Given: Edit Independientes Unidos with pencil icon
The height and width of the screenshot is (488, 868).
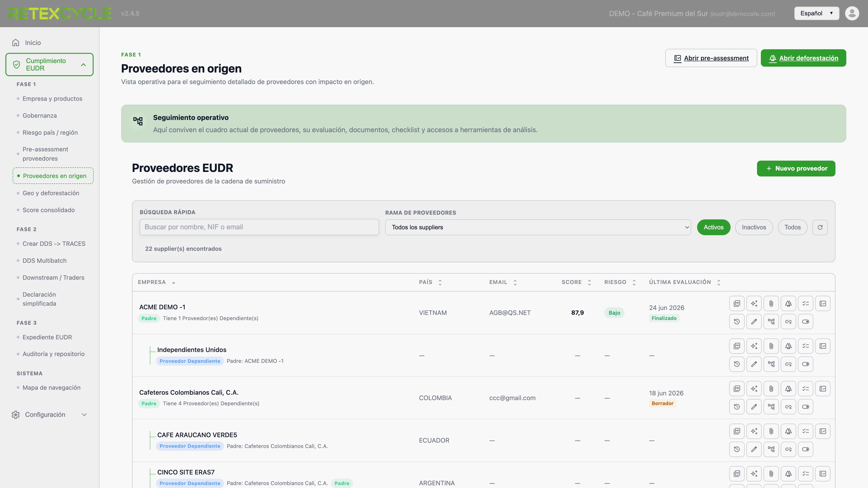Looking at the screenshot, I should pos(754,364).
